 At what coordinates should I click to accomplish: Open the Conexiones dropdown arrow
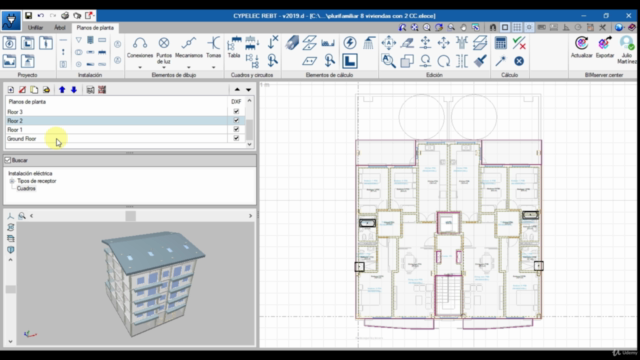tap(140, 67)
